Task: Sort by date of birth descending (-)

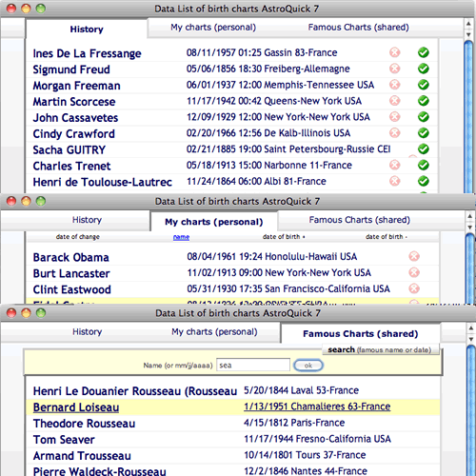Action: pyautogui.click(x=387, y=237)
